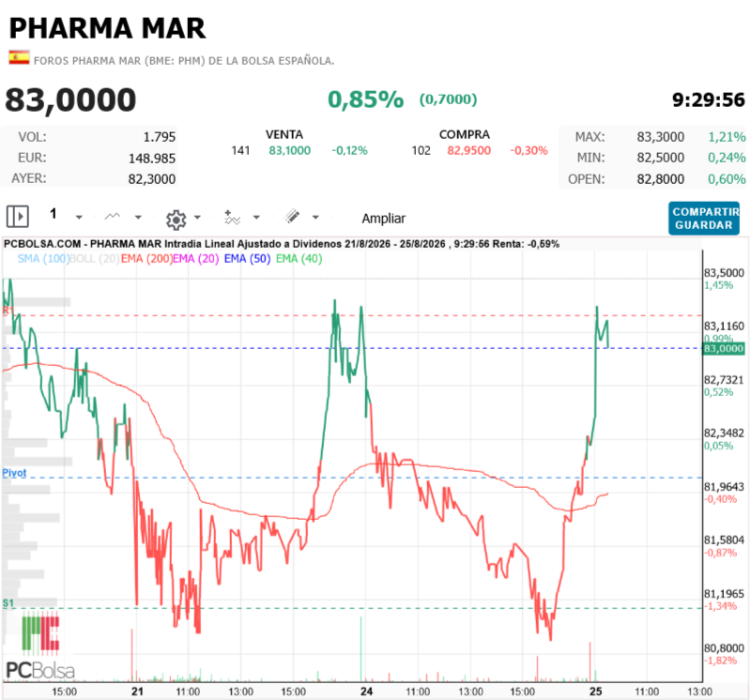Click the PHARMA MAR title heading
This screenshot has width=751, height=700.
[107, 28]
